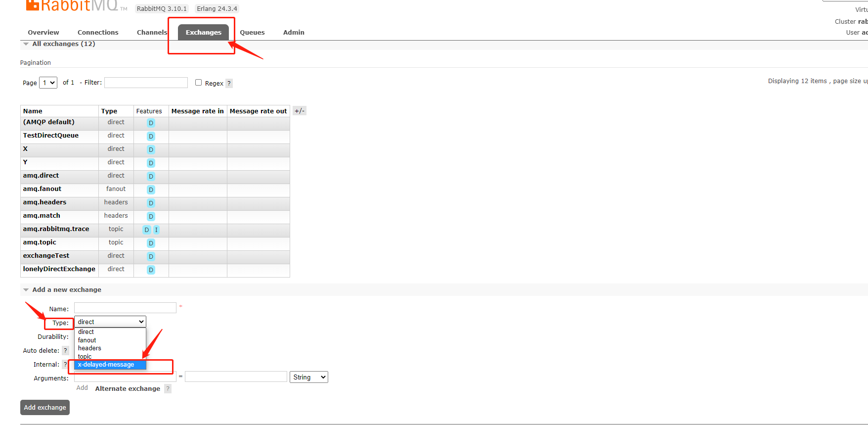Click D feature badge for TestDirectQueue
The width and height of the screenshot is (868, 425).
pyautogui.click(x=151, y=136)
